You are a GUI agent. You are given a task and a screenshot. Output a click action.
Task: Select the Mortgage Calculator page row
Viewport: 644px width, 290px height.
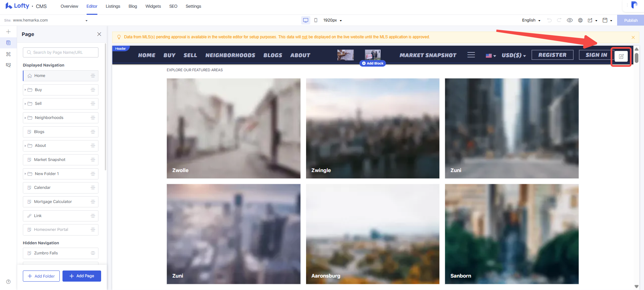pyautogui.click(x=60, y=202)
